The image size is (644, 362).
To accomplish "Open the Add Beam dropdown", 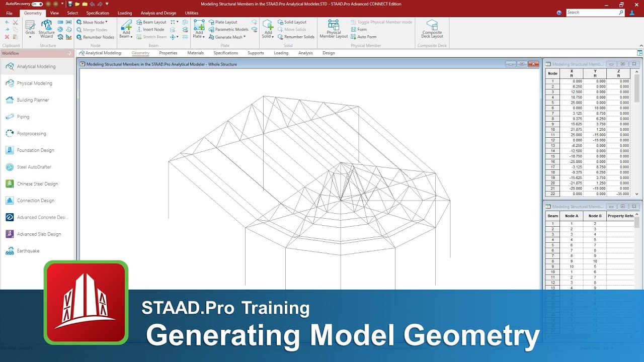I will tap(126, 29).
